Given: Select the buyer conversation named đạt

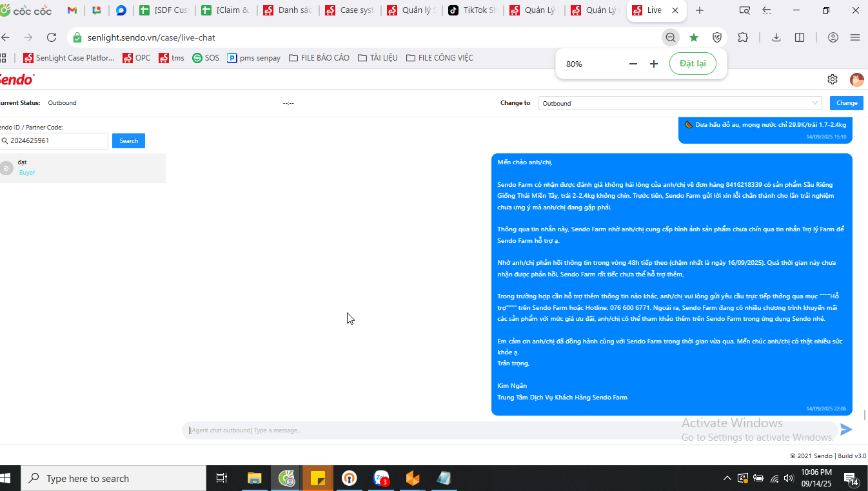Looking at the screenshot, I should pos(83,168).
